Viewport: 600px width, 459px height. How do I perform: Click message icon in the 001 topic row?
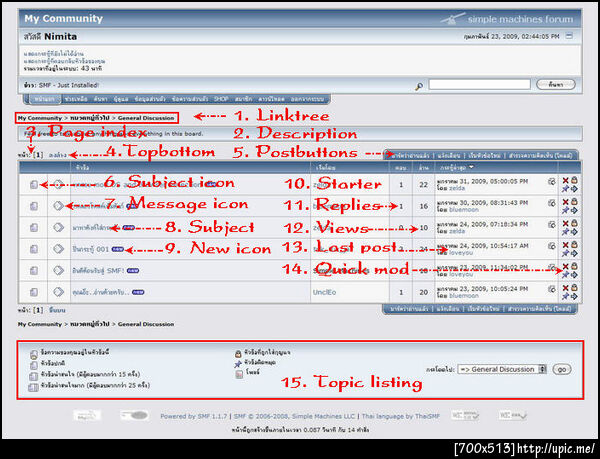[x=58, y=249]
